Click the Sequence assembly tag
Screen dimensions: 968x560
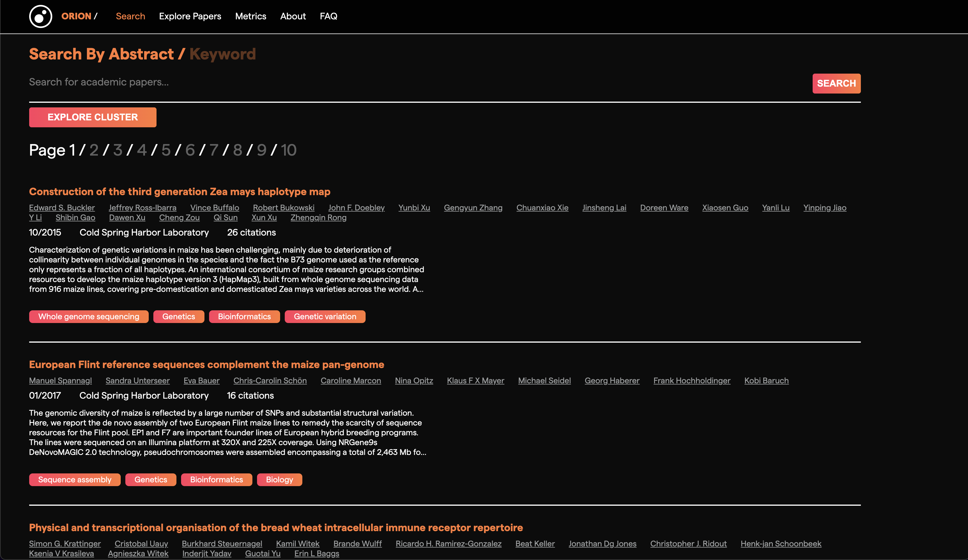pos(75,480)
